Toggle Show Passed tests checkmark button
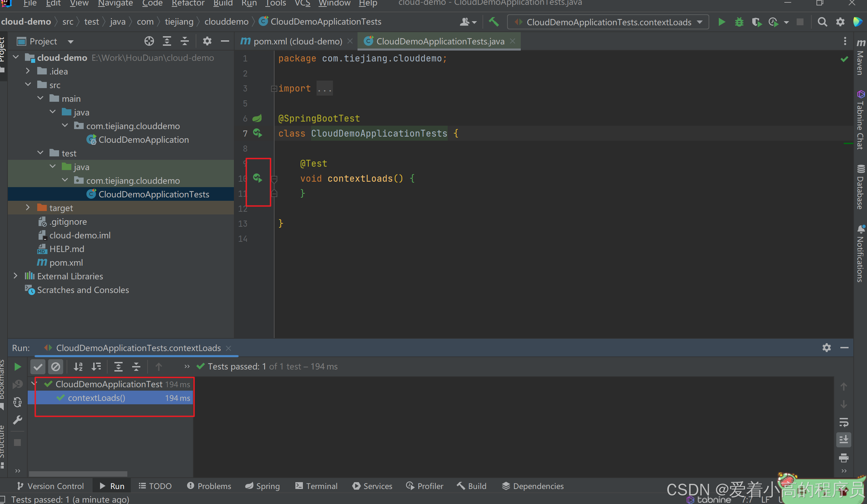The image size is (867, 504). coord(38,367)
